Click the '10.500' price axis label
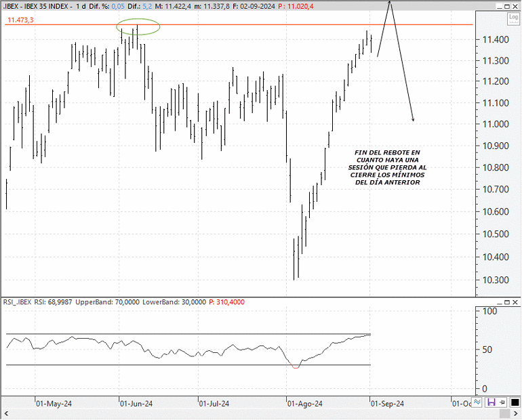The image size is (522, 420). coord(496,234)
